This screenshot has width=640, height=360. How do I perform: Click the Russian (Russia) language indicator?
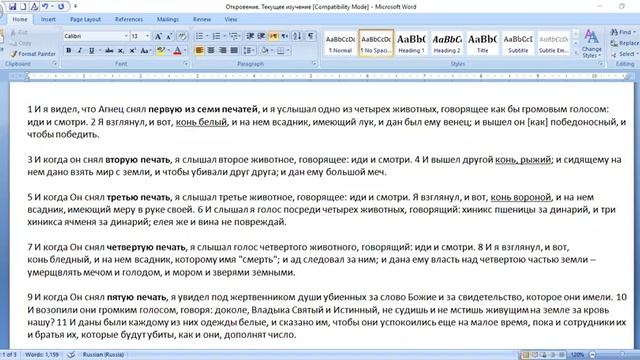coord(103,355)
